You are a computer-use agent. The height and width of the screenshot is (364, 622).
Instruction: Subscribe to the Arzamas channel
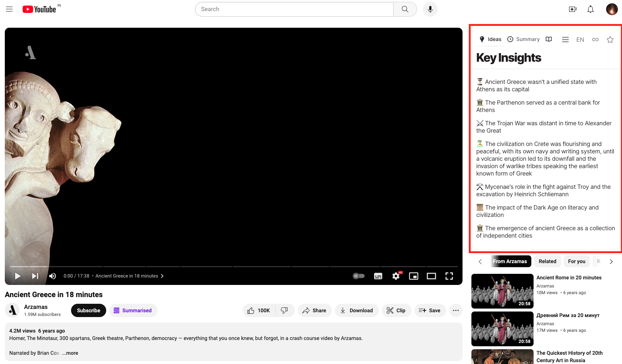point(88,310)
